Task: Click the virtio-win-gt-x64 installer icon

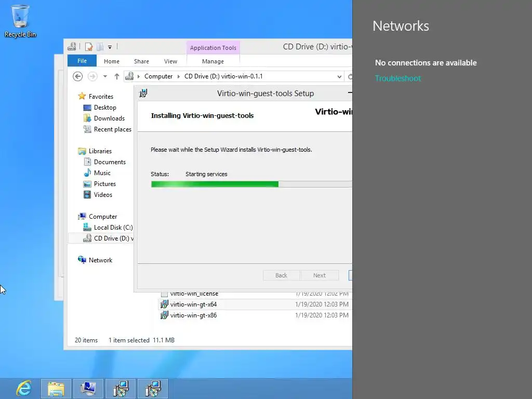Action: click(164, 304)
